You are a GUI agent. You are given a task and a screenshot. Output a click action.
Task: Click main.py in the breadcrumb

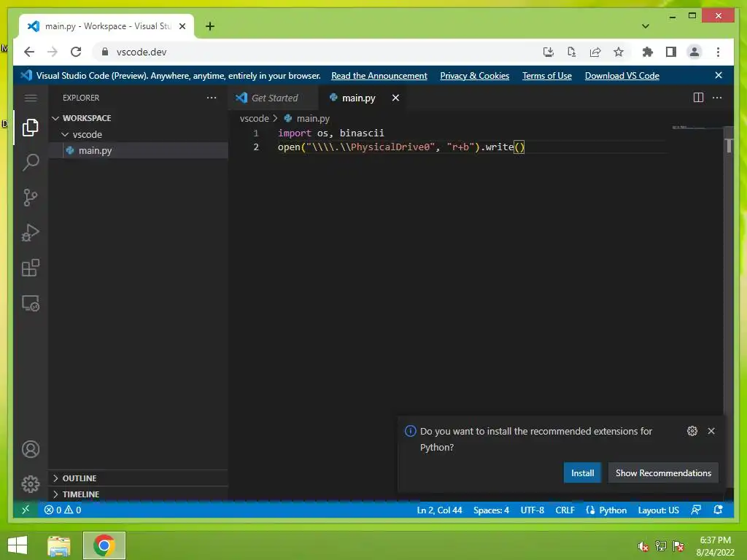click(307, 119)
